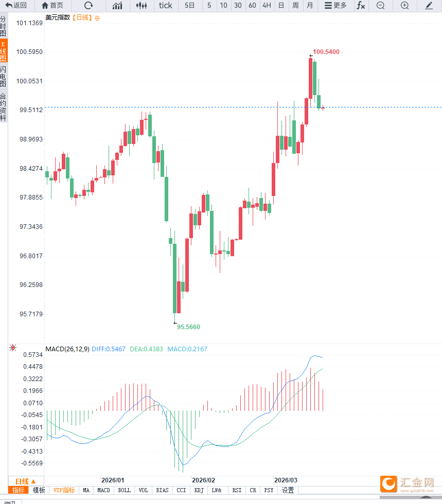Expand the 更多 more menu
The image size is (442, 504).
point(335,6)
